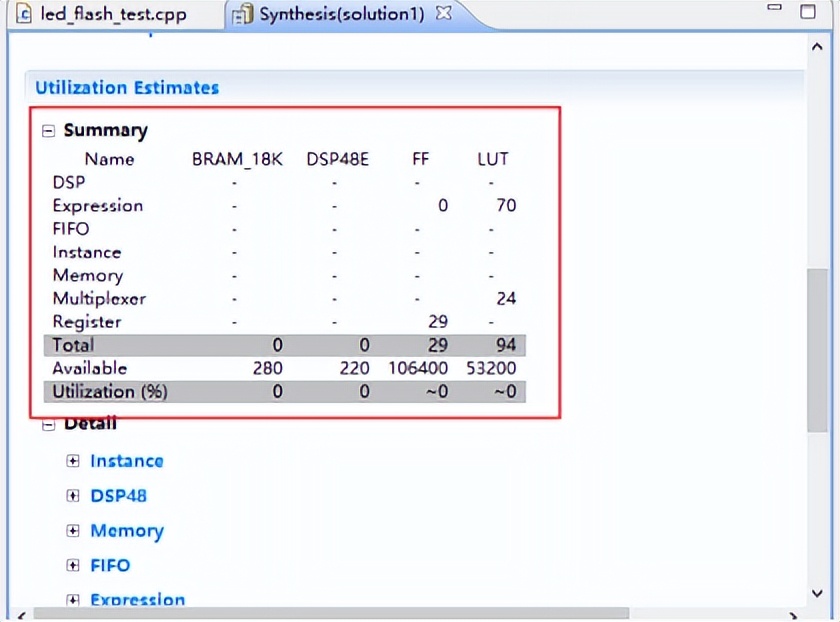Click the Utilization Estimates heading
The height and width of the screenshot is (622, 840).
click(x=127, y=87)
